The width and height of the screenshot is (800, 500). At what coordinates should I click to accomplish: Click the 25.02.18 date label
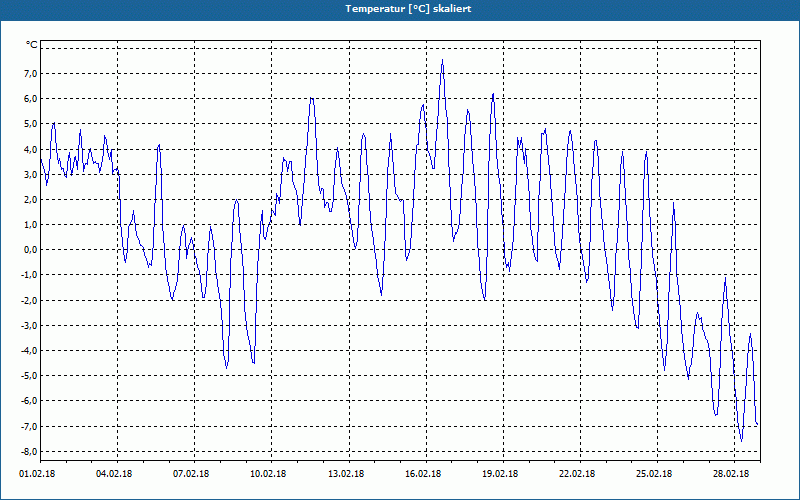pos(654,473)
